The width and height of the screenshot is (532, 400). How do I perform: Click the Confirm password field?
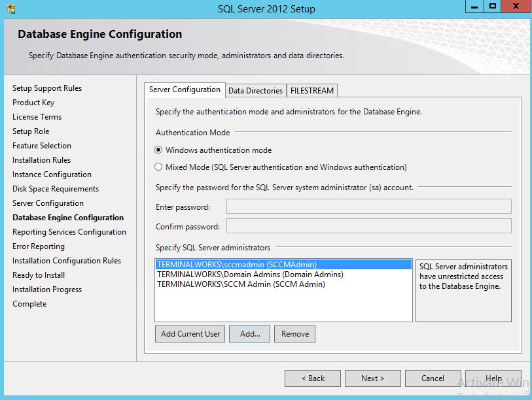[x=369, y=226]
